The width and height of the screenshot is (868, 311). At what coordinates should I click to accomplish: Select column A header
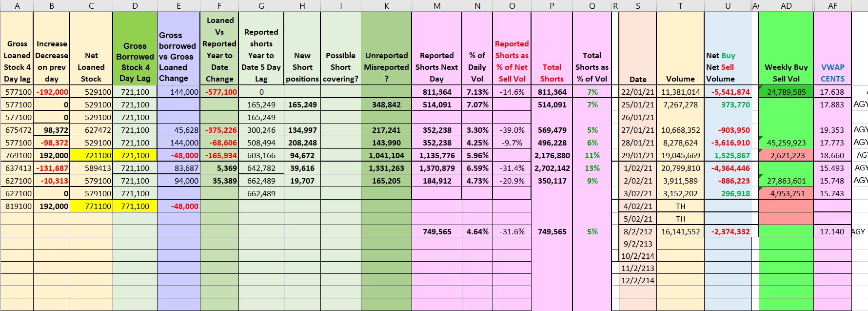(17, 6)
